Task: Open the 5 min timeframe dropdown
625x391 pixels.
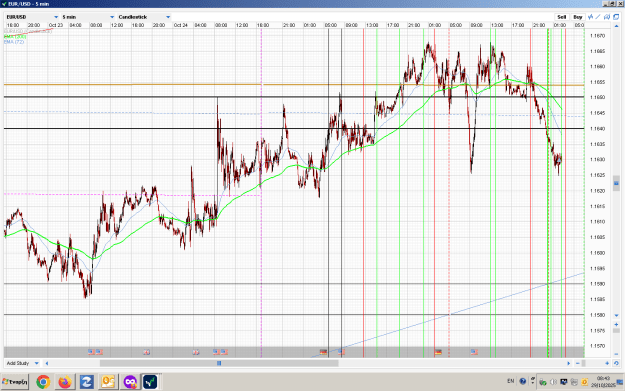Action: (88, 17)
